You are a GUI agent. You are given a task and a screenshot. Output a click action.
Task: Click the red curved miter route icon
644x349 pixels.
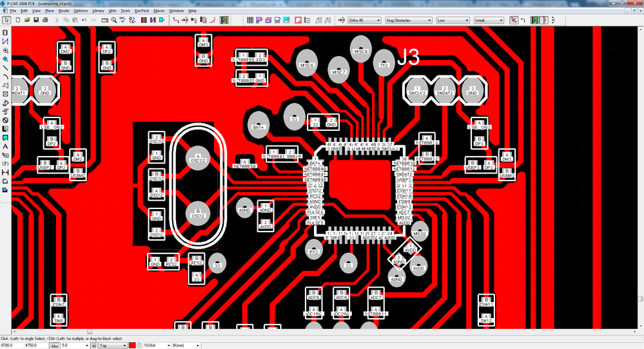[212, 20]
